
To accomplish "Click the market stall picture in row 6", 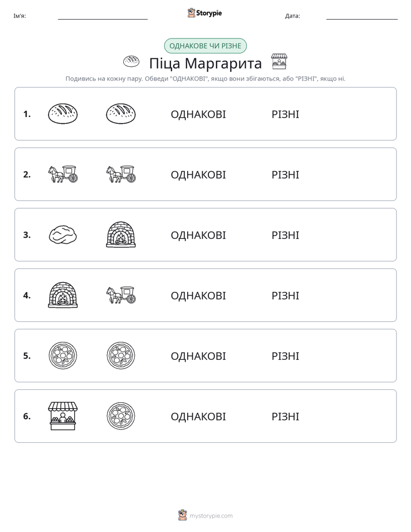I will coord(63,416).
